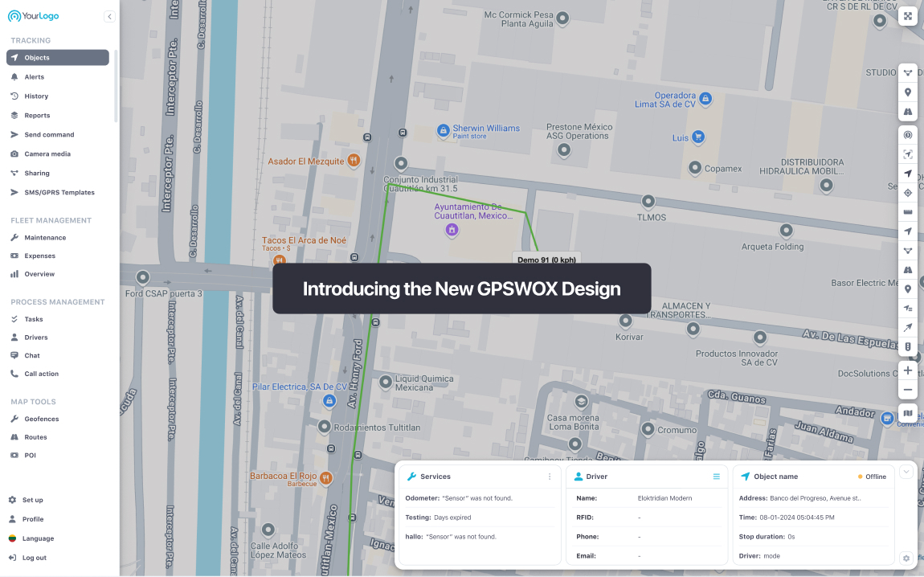The width and height of the screenshot is (924, 577).
Task: Select Geofences under Map Tools
Action: 41,419
